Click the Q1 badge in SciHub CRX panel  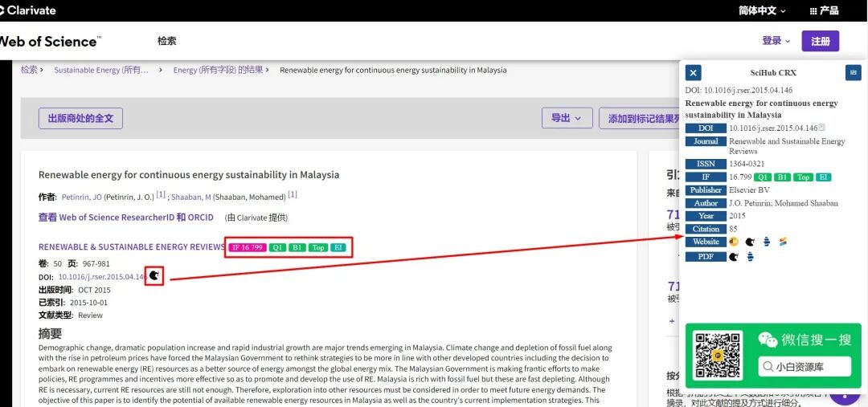pos(764,177)
